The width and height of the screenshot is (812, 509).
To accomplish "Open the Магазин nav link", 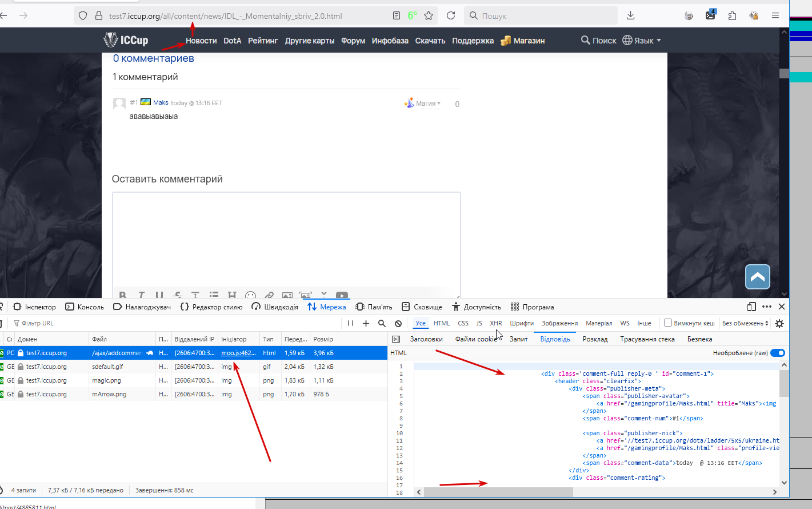I will click(x=523, y=41).
